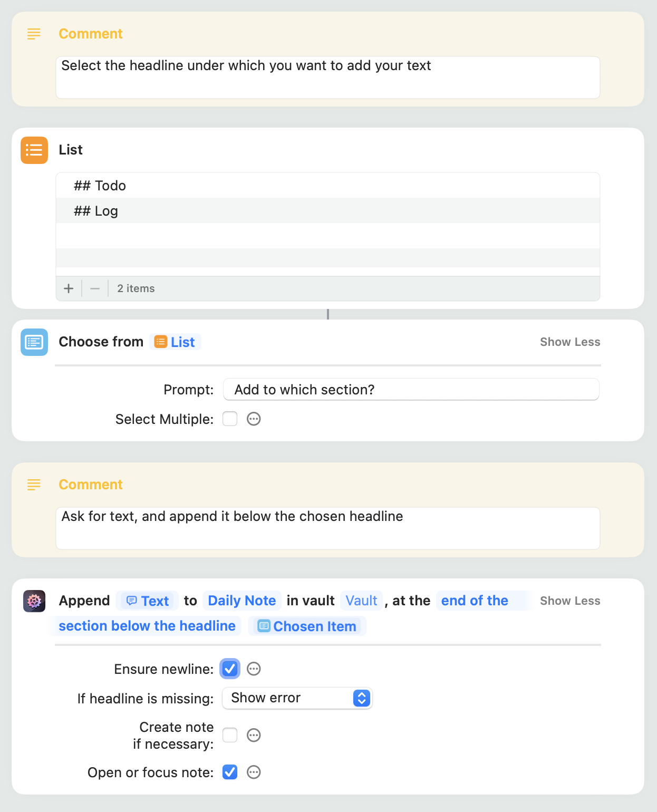Select the ## Log list row
Screen dimensions: 657x812
coord(327,211)
